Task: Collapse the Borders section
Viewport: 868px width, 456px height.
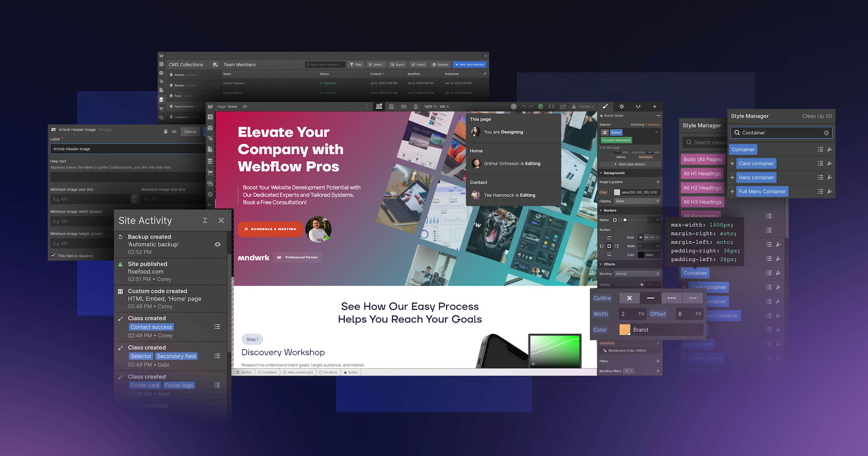Action: pyautogui.click(x=601, y=210)
